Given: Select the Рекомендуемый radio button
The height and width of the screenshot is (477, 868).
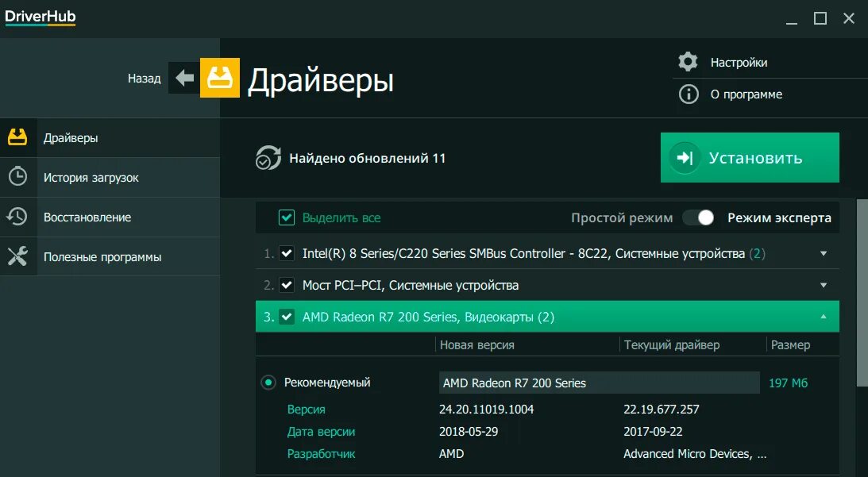Looking at the screenshot, I should pos(268,383).
